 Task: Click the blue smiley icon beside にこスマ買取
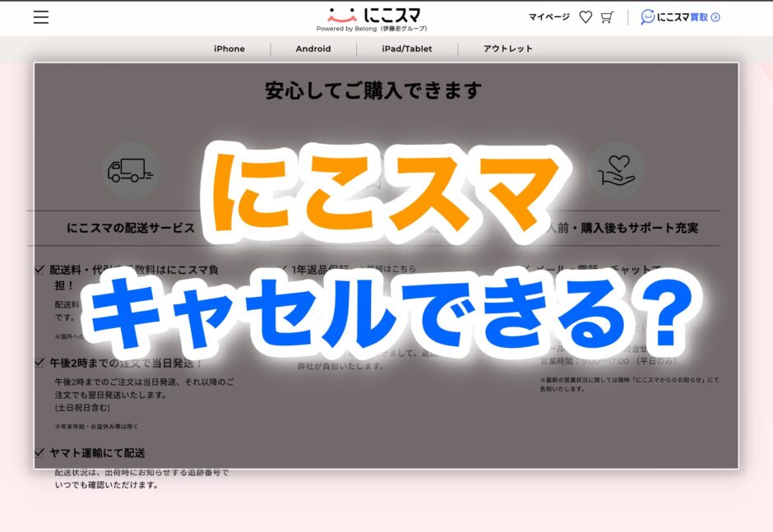648,17
